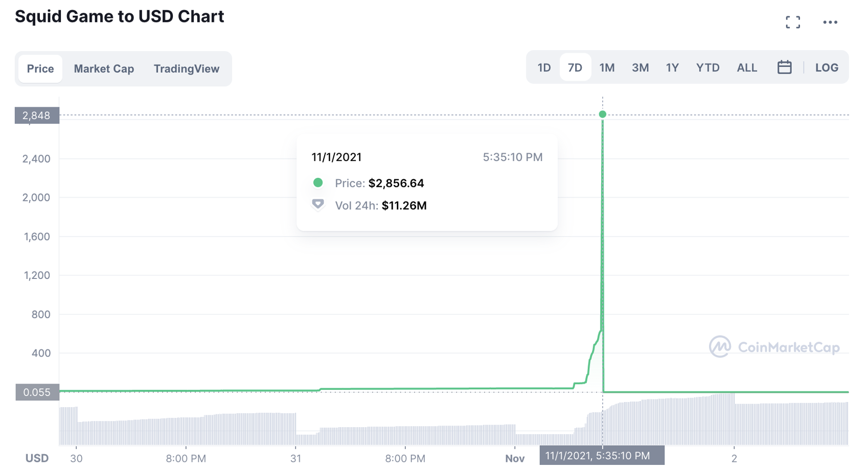868x469 pixels.
Task: Toggle LOG scale on the chart
Action: click(x=827, y=67)
